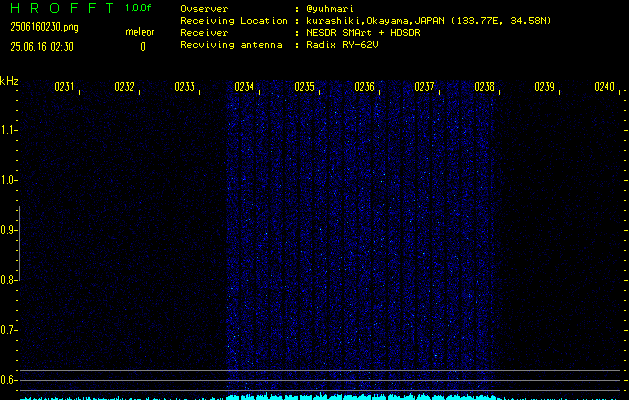The height and width of the screenshot is (400, 629).
Task: Click the timestamp 25.06.16 02:30
Action: tap(42, 47)
